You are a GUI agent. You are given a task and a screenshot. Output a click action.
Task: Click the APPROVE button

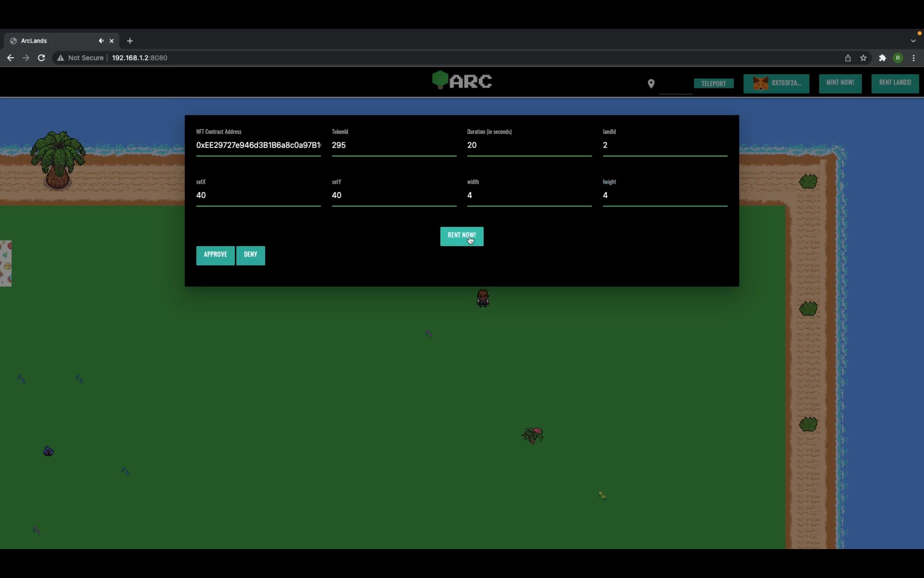pyautogui.click(x=215, y=255)
